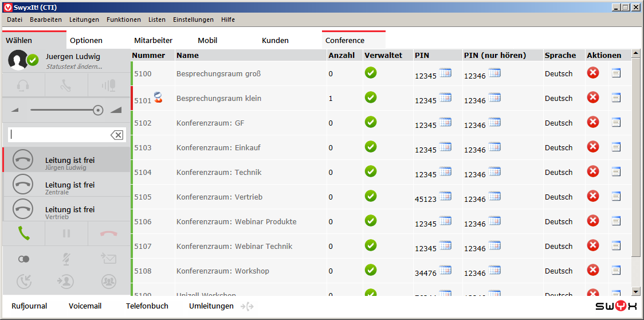Toggle Verwaltet status for Konferenzraum: Vertrieb

pyautogui.click(x=371, y=196)
